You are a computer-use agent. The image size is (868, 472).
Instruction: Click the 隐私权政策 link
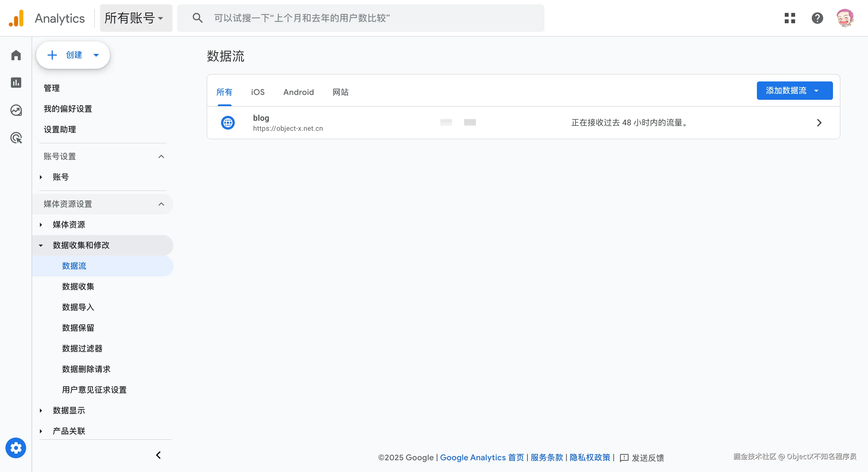[x=590, y=458]
